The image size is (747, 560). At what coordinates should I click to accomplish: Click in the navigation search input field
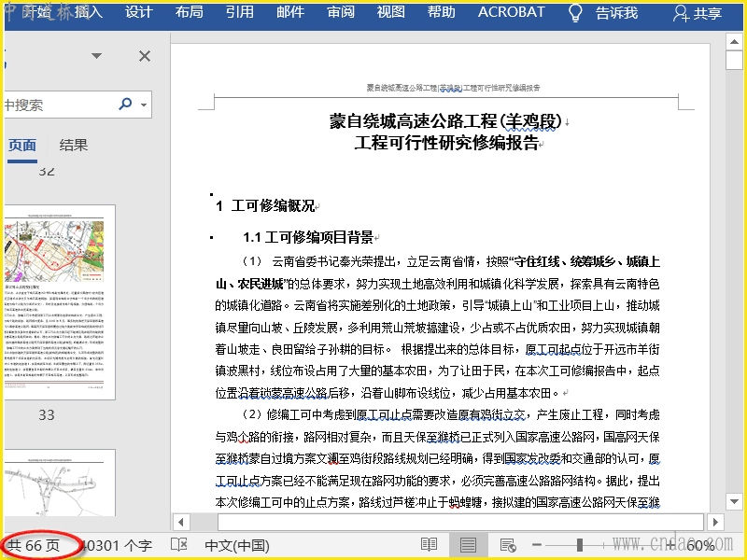pyautogui.click(x=56, y=105)
